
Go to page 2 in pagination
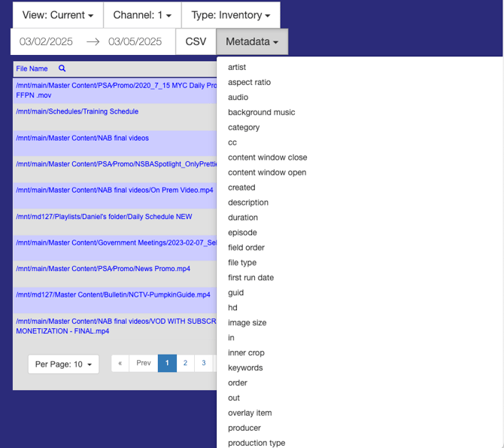point(185,363)
